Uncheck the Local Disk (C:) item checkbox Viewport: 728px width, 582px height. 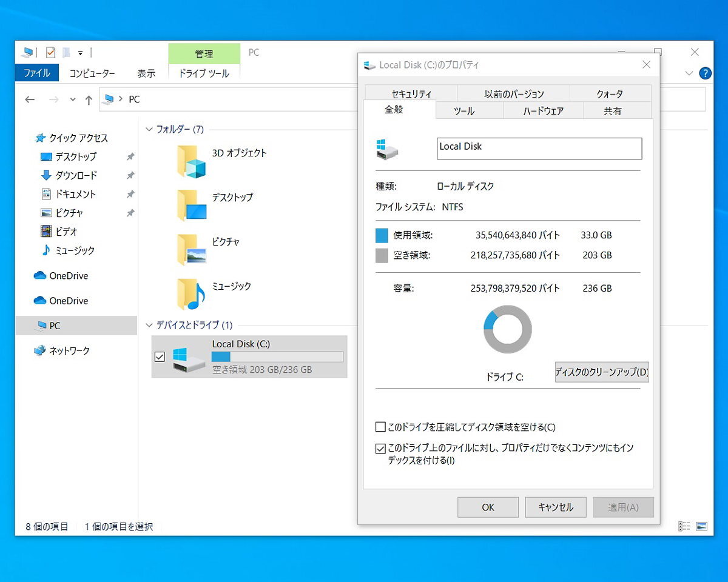[160, 357]
